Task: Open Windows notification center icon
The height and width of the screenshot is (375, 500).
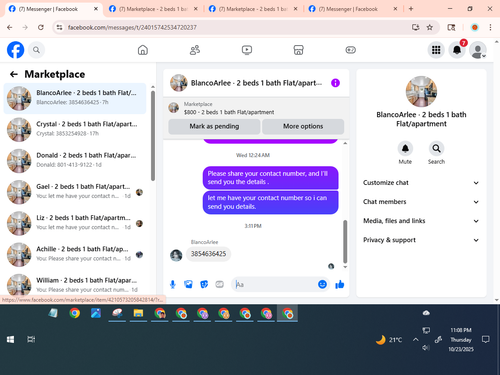Action: pyautogui.click(x=486, y=340)
